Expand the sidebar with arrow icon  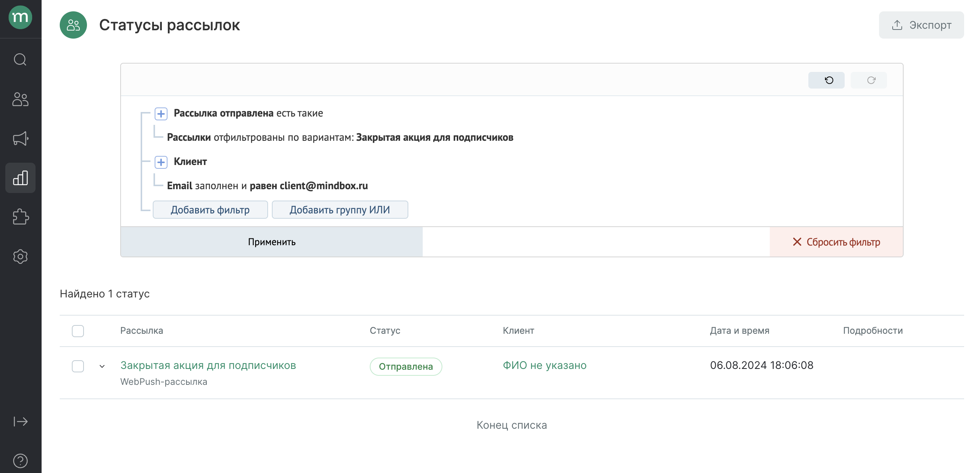pos(20,422)
